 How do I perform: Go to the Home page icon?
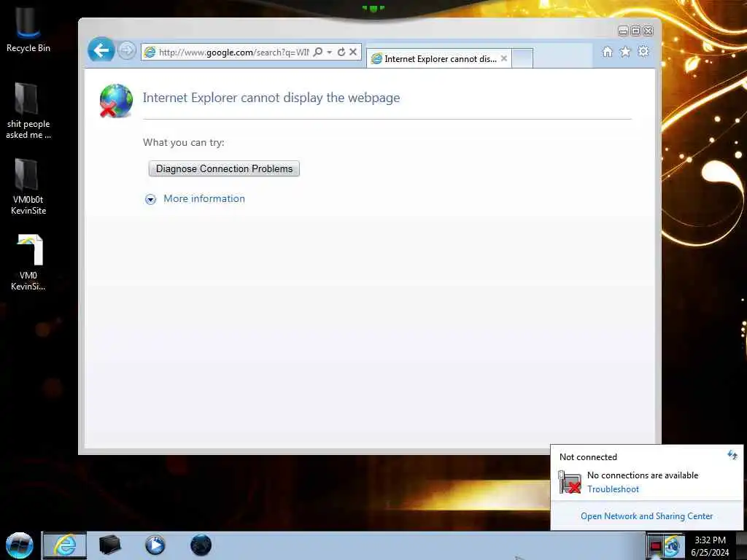[x=608, y=52]
